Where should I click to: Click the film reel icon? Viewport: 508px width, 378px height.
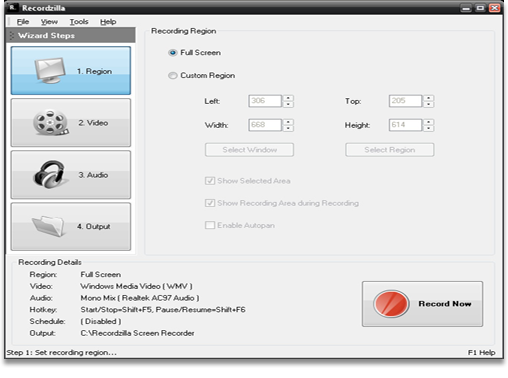coord(50,123)
